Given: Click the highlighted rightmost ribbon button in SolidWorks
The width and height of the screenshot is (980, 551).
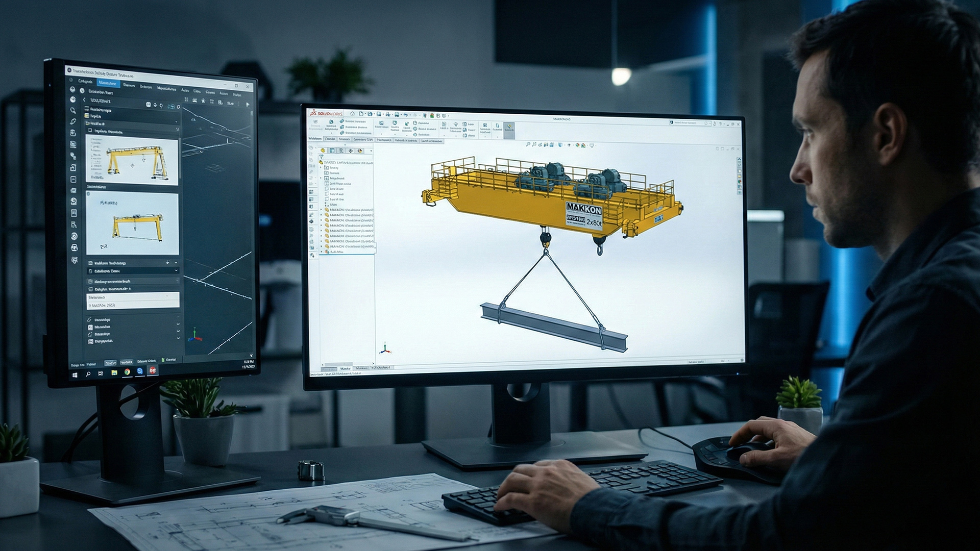Looking at the screenshot, I should tap(509, 130).
